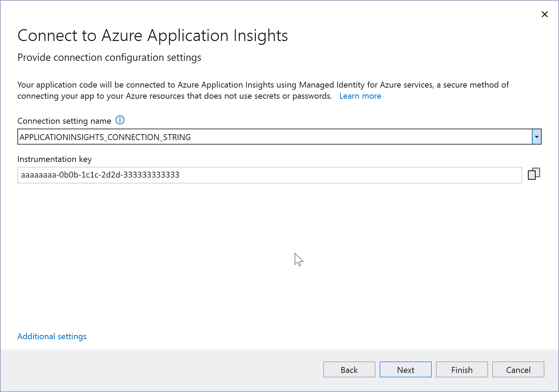Open the Learn more link
This screenshot has height=392, width=559.
pyautogui.click(x=360, y=96)
